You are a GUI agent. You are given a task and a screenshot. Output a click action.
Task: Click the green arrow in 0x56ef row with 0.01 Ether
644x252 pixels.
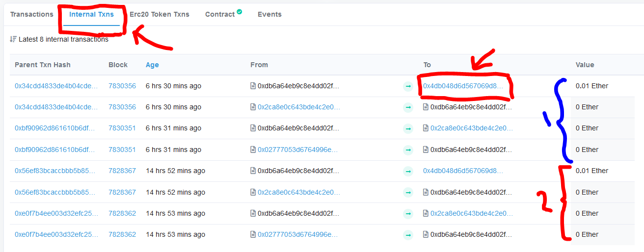[408, 171]
